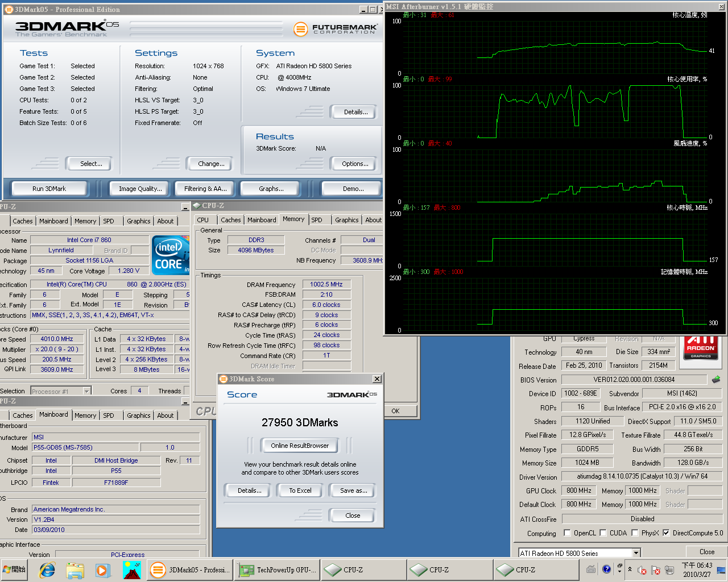Image resolution: width=728 pixels, height=582 pixels.
Task: Click the 27950 3DMarks score text
Action: coord(300,422)
